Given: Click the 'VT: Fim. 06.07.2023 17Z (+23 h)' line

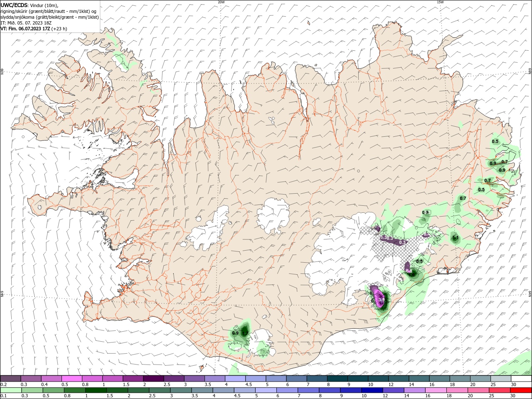Looking at the screenshot, I should point(34,29).
